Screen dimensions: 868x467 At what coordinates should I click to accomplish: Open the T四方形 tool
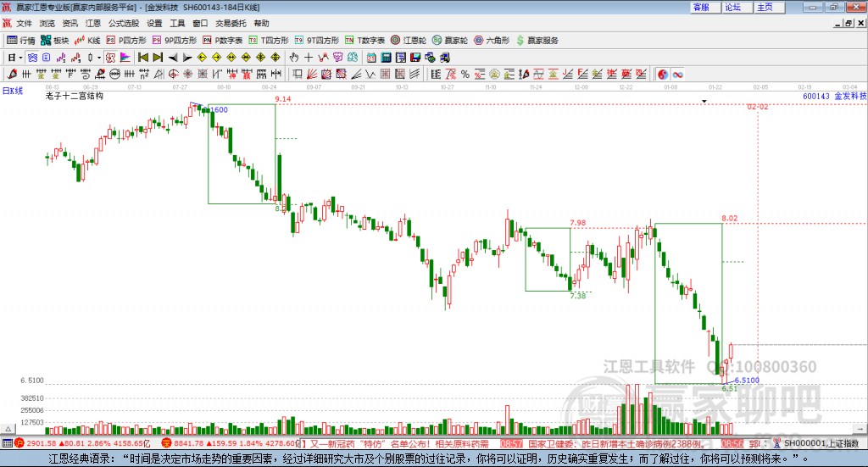pos(269,41)
